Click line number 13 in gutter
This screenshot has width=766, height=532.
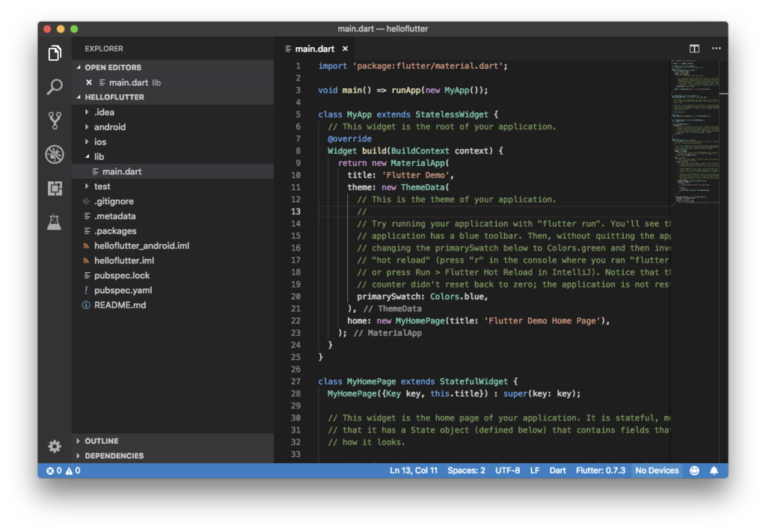(x=295, y=212)
